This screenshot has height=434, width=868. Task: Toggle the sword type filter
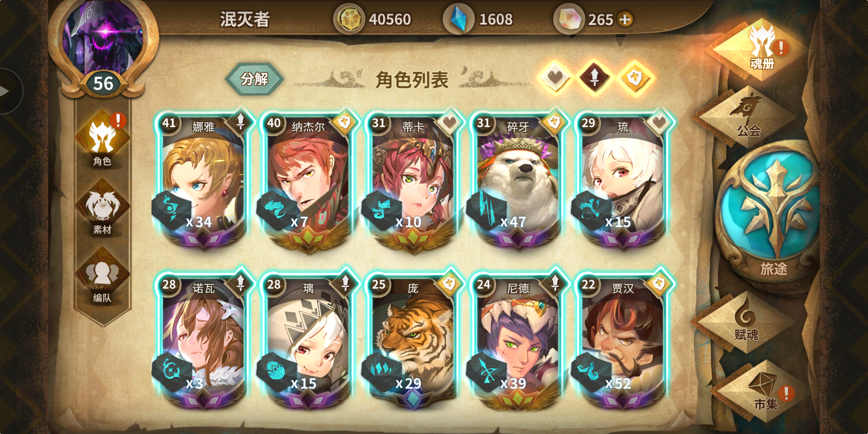pyautogui.click(x=594, y=77)
